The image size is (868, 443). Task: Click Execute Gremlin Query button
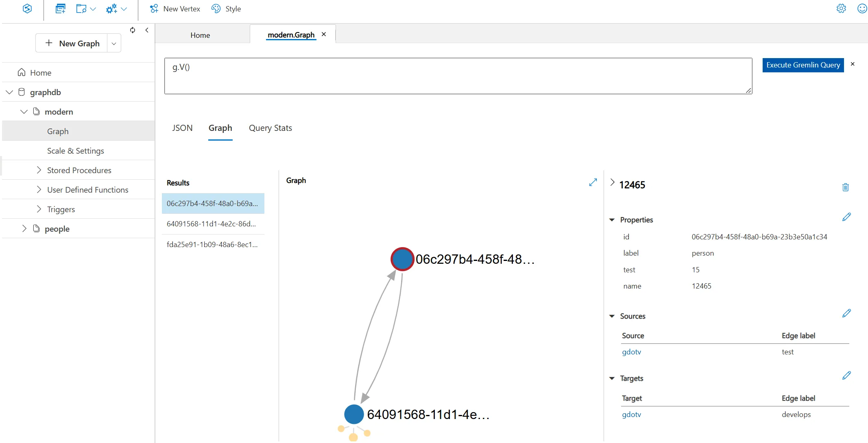tap(803, 65)
